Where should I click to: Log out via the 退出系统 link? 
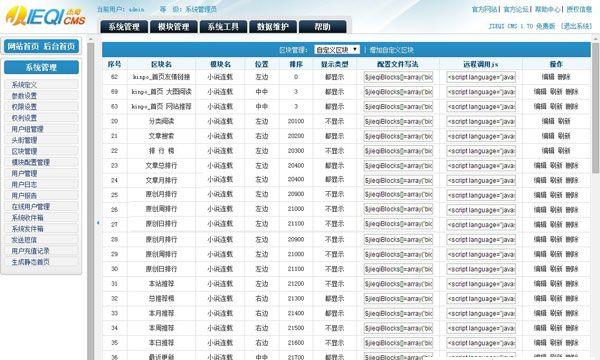pos(576,26)
